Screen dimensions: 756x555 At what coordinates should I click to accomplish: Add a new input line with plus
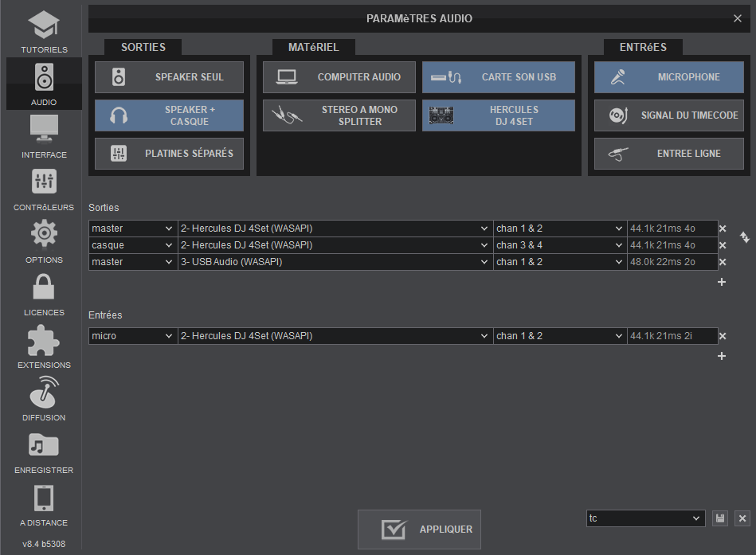click(x=722, y=356)
